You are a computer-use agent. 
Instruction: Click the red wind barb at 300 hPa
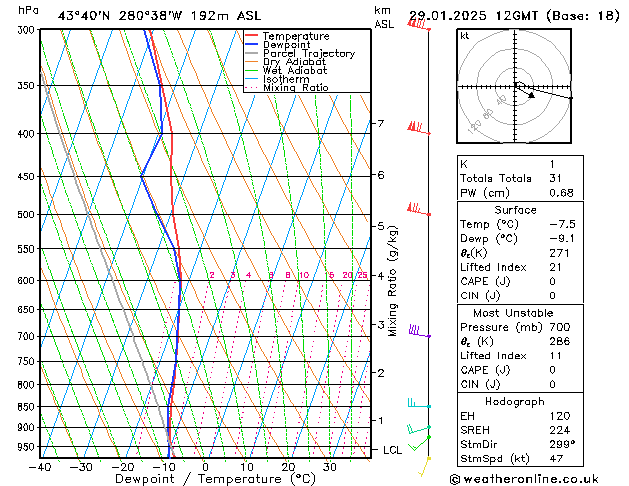pyautogui.click(x=417, y=24)
